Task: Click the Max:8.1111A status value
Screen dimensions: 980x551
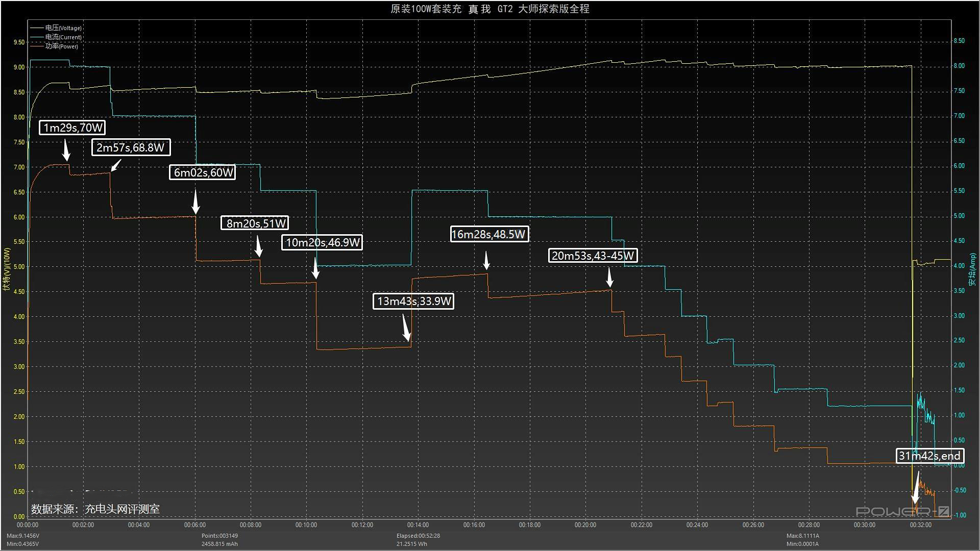Action: coord(803,536)
